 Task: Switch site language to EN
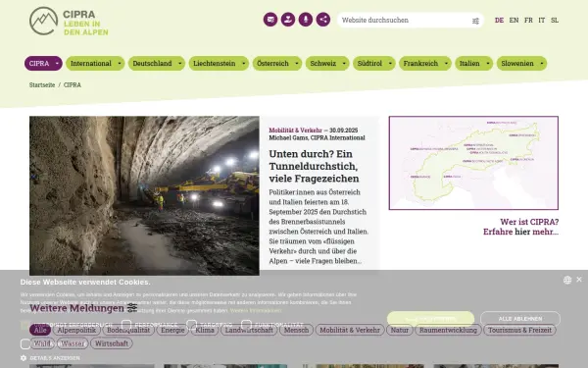[x=514, y=21]
